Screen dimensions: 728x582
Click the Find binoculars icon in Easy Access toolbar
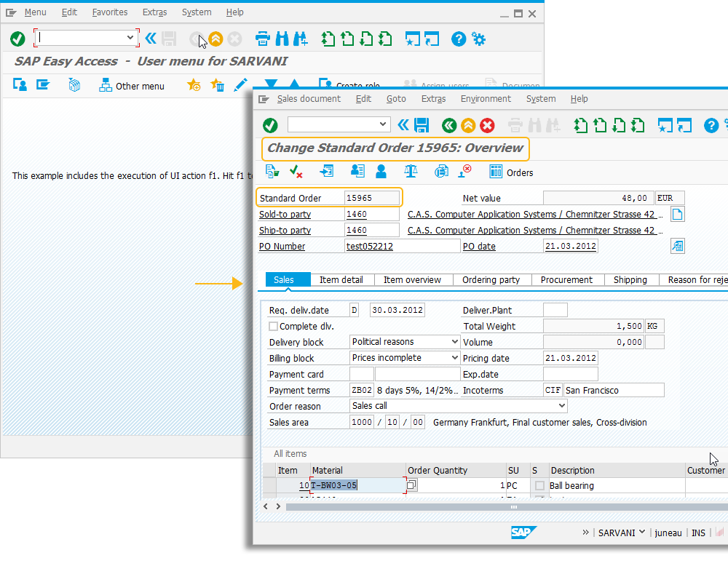pos(282,39)
